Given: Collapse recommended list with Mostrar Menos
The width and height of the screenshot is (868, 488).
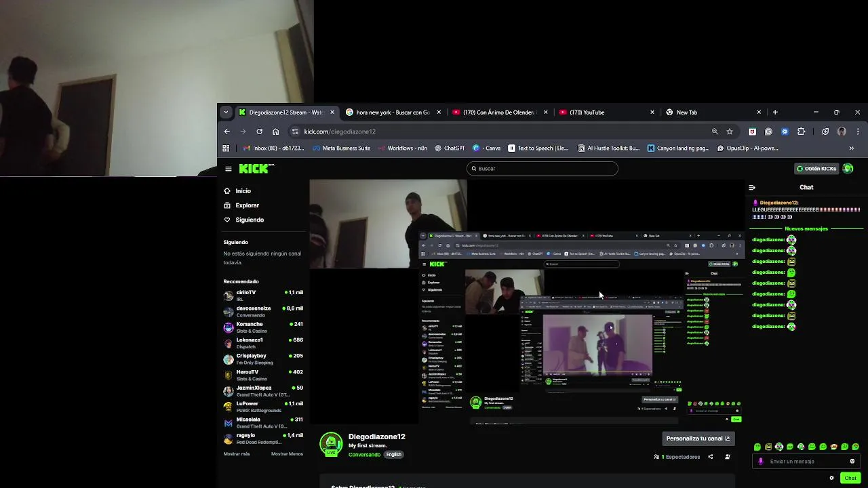Looking at the screenshot, I should [x=287, y=454].
